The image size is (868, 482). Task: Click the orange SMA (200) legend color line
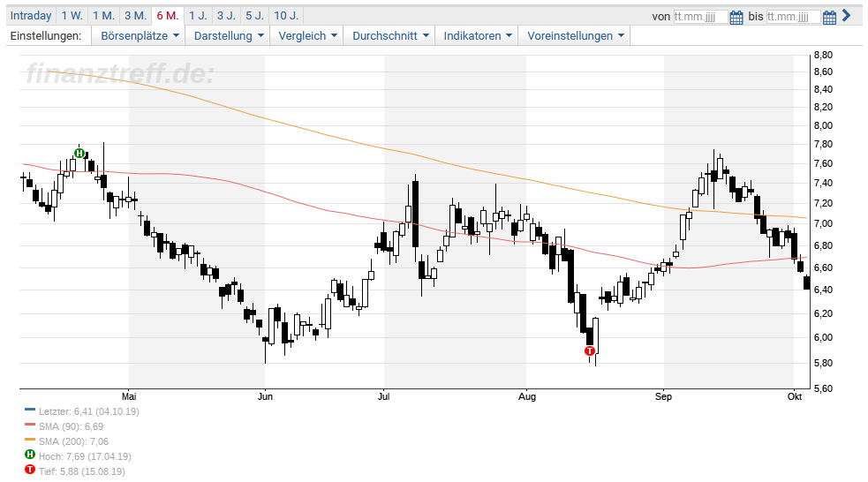click(x=30, y=440)
